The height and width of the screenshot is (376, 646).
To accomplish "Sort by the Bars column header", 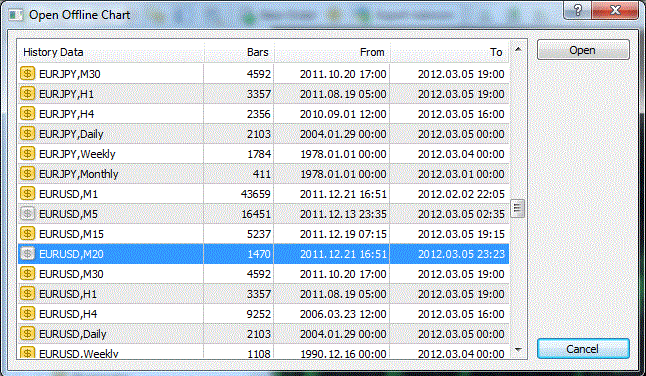I will pyautogui.click(x=239, y=52).
